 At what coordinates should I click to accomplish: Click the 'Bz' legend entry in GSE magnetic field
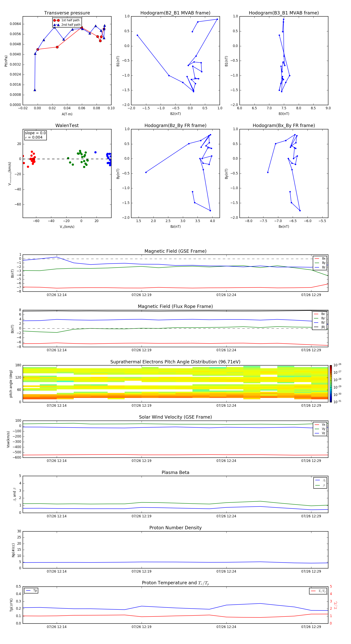point(320,267)
